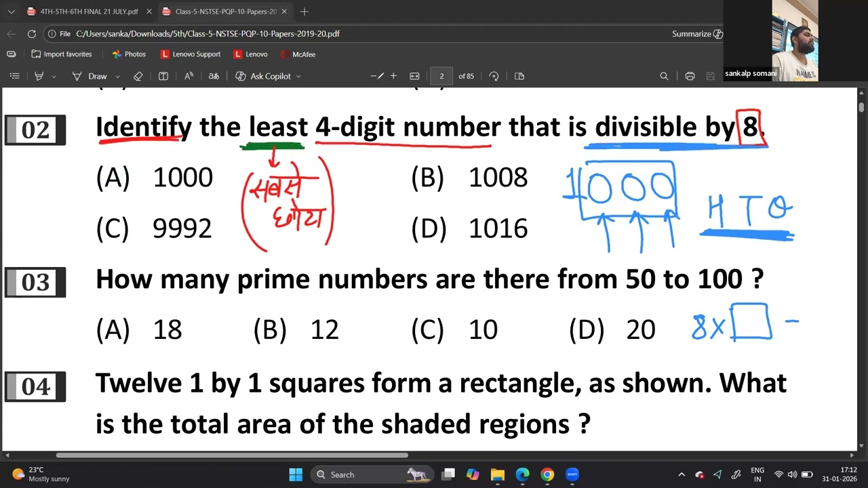Click the vertical scrollbar thumb
The image size is (868, 488).
click(x=861, y=106)
